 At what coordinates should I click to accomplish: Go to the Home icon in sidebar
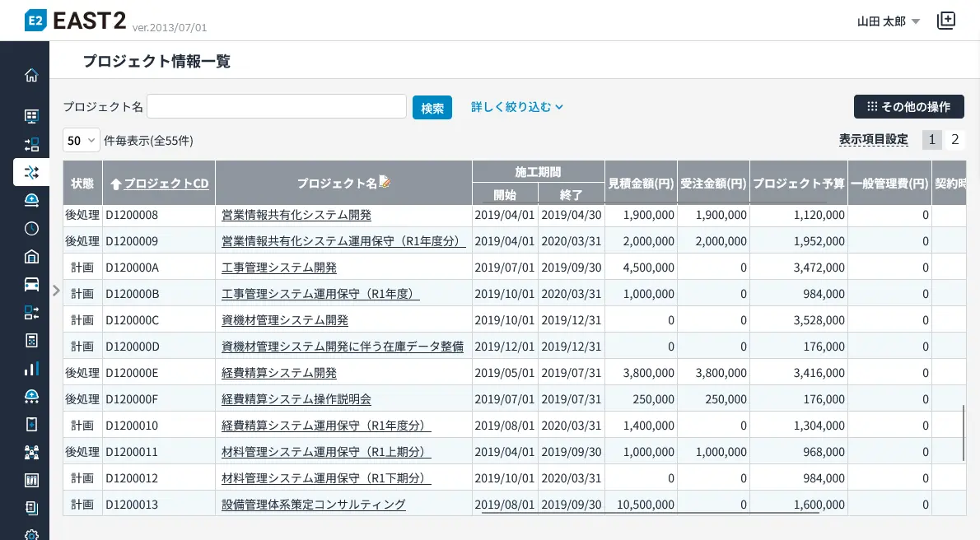31,76
